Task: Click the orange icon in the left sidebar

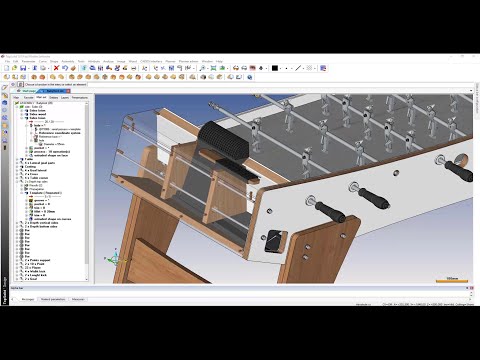Action: pos(5,125)
